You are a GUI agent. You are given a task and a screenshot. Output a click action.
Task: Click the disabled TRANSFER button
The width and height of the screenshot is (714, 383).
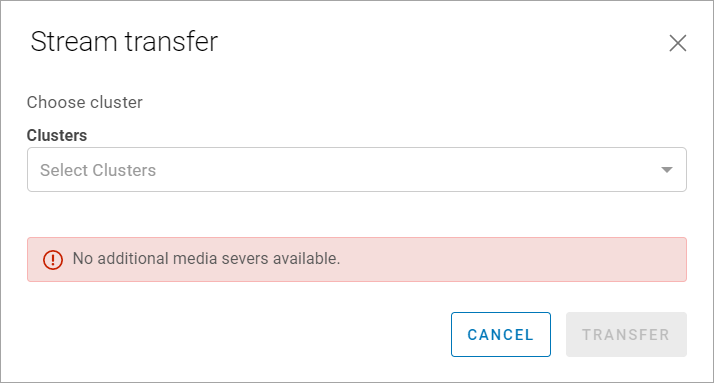[x=626, y=334]
